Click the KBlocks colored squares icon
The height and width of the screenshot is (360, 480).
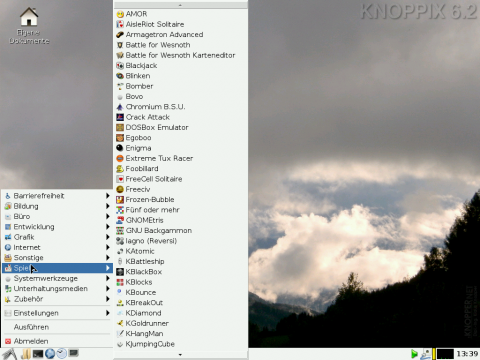click(120, 282)
